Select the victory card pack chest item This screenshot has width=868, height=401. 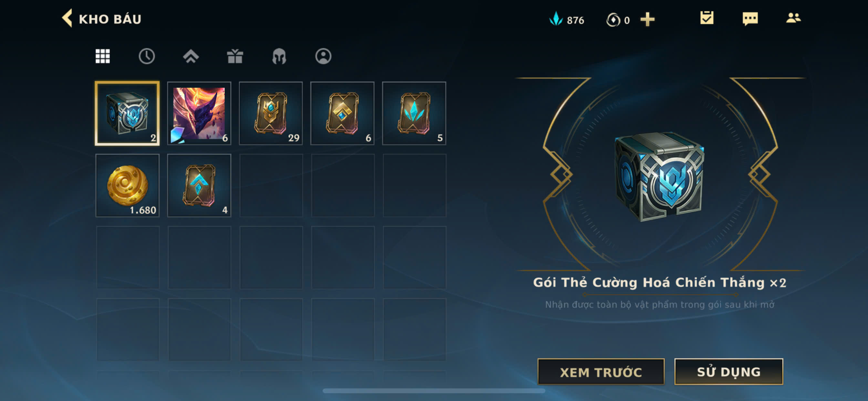pos(127,113)
